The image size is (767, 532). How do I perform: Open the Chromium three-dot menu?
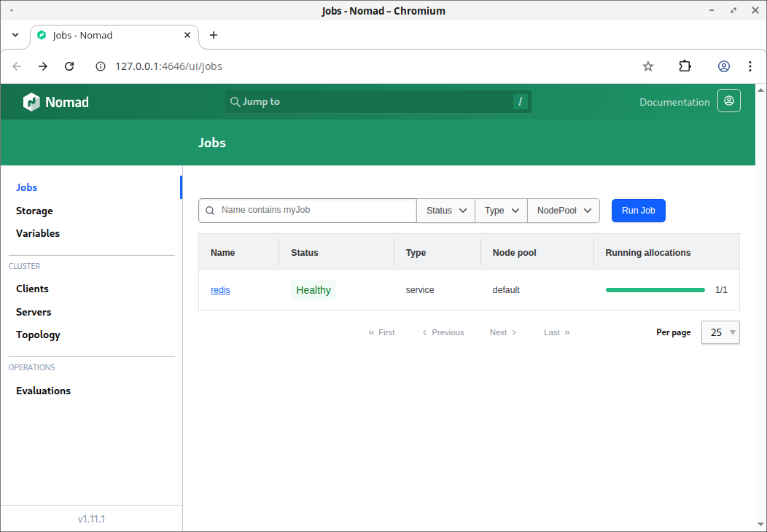[750, 66]
